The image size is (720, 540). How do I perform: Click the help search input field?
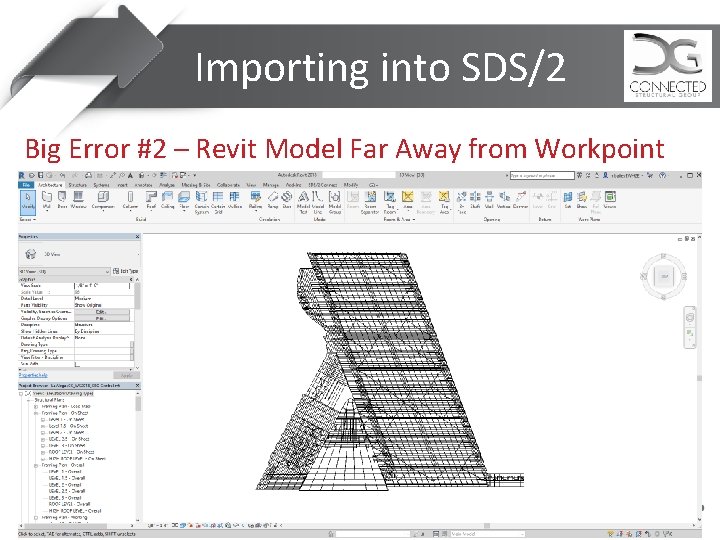(542, 175)
